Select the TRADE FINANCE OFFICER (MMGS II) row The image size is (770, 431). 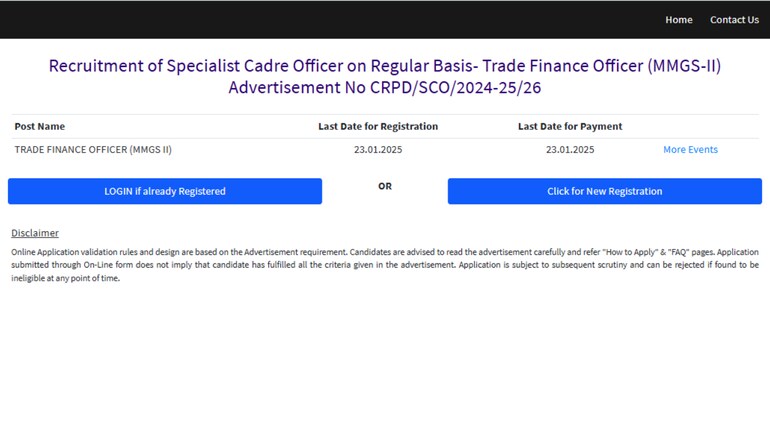point(385,149)
